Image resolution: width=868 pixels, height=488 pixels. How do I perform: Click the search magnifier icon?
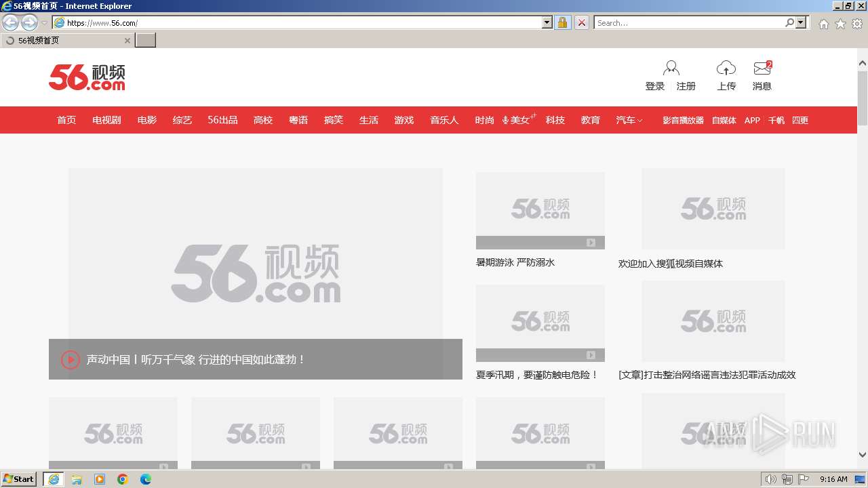(789, 22)
